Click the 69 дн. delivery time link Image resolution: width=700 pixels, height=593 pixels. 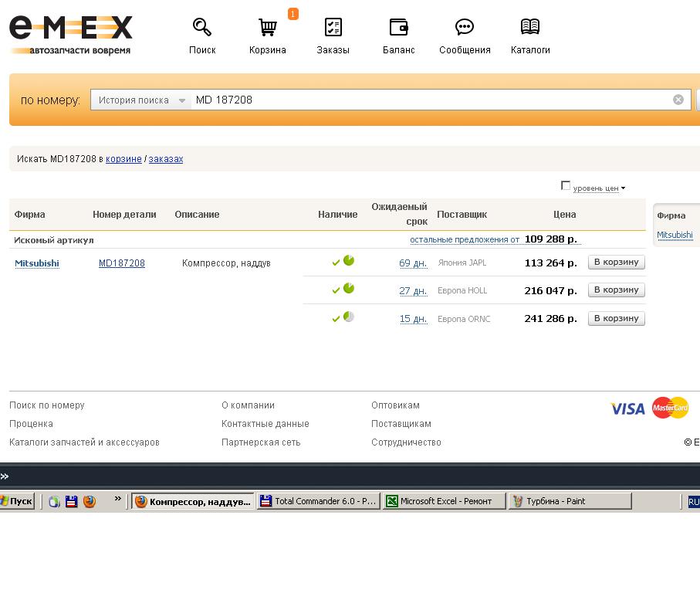413,263
